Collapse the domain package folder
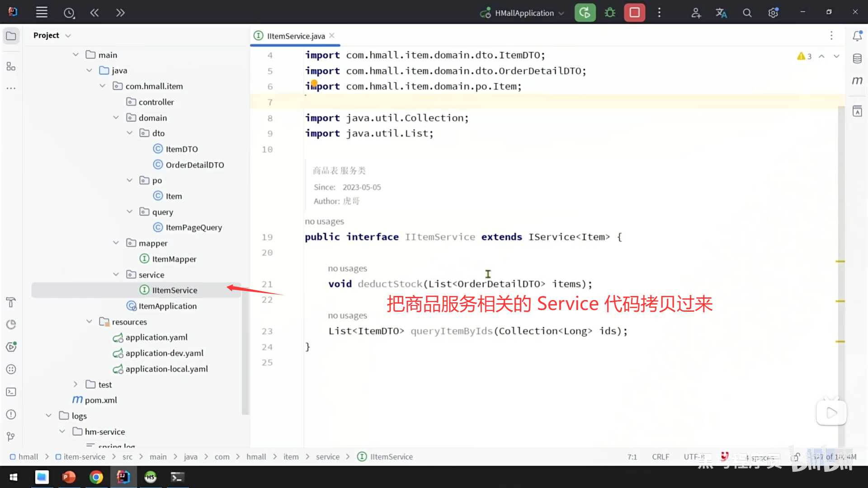Screen dimensions: 868x488 click(116, 117)
